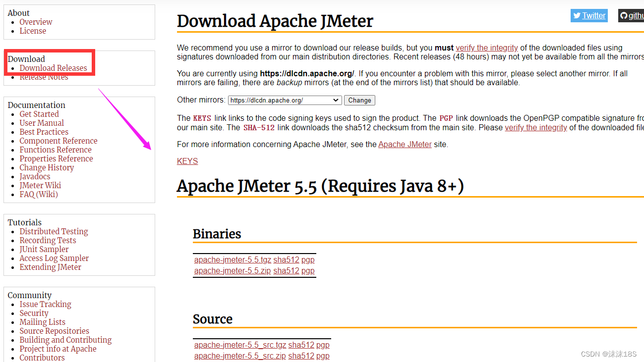Open the User Manual link
This screenshot has height=362, width=644.
pos(42,123)
